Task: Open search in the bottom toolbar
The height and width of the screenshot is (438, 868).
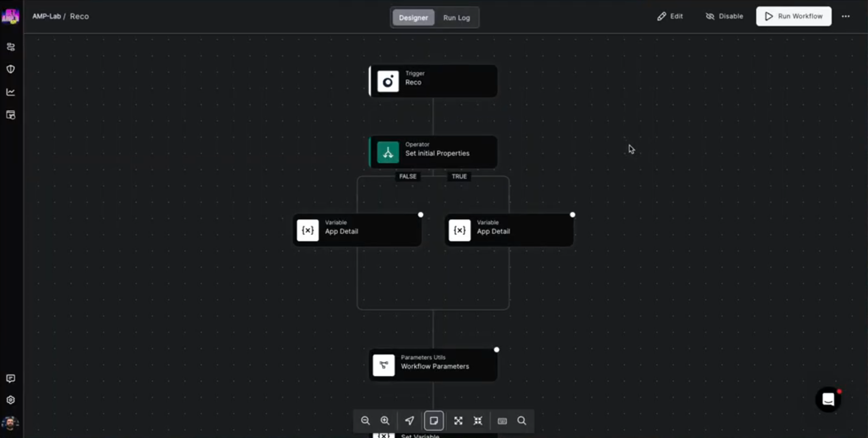Action: [521, 421]
